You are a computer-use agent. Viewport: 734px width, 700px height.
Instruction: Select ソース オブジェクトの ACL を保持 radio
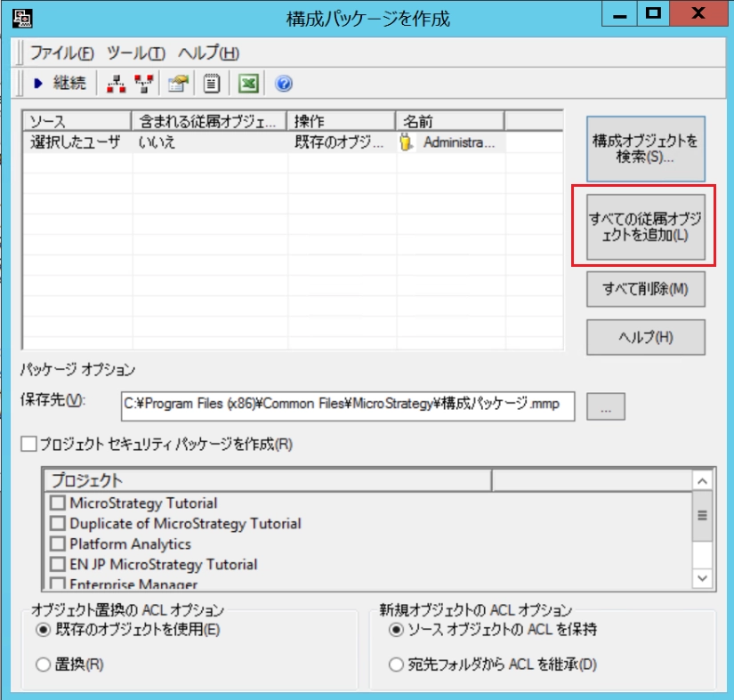point(396,630)
